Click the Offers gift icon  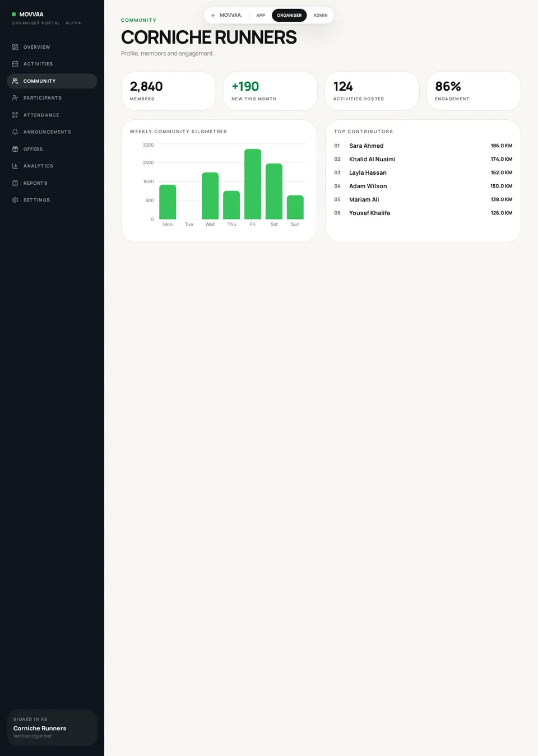(x=15, y=149)
